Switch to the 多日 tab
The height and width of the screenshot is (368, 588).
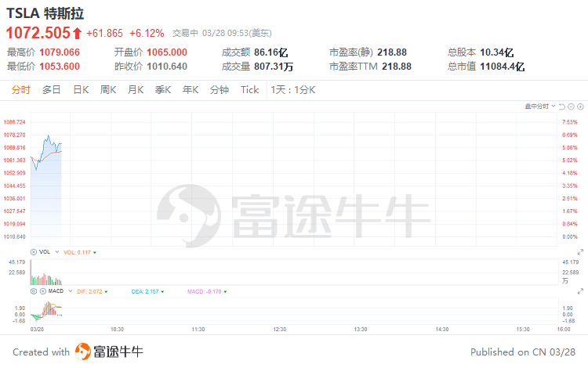click(x=52, y=90)
